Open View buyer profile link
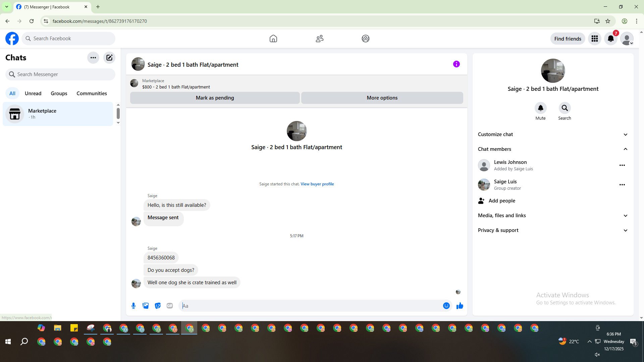This screenshot has width=644, height=362. 317,184
